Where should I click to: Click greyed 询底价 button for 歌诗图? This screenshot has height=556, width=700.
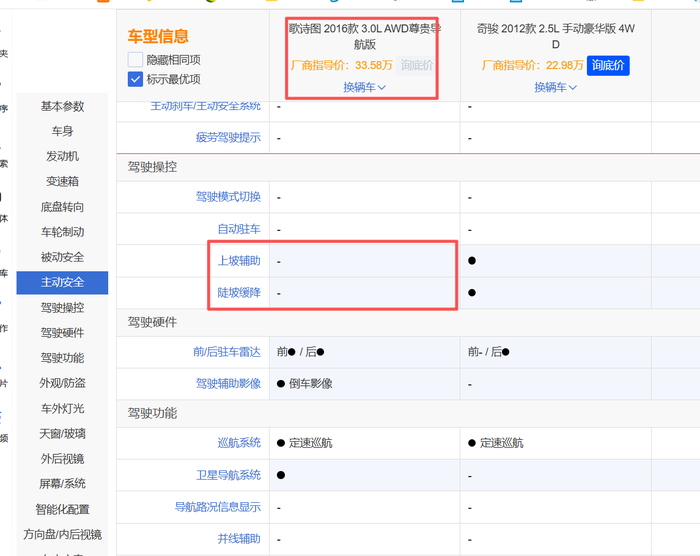[x=416, y=65]
